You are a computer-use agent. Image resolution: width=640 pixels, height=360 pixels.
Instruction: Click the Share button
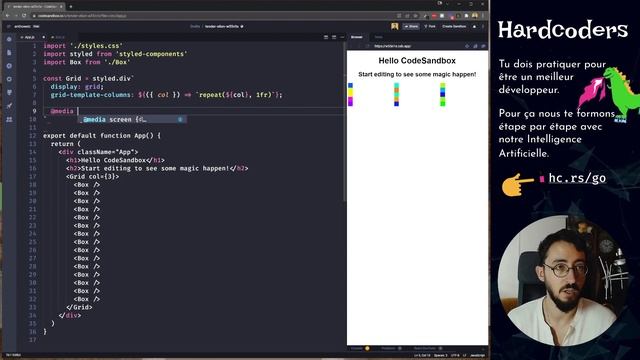[411, 27]
